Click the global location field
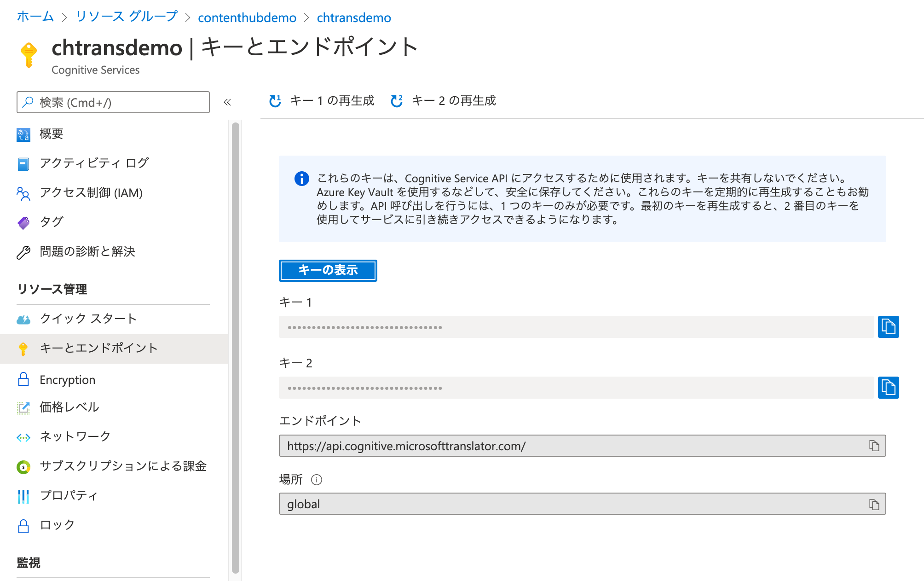924x581 pixels. coord(583,504)
